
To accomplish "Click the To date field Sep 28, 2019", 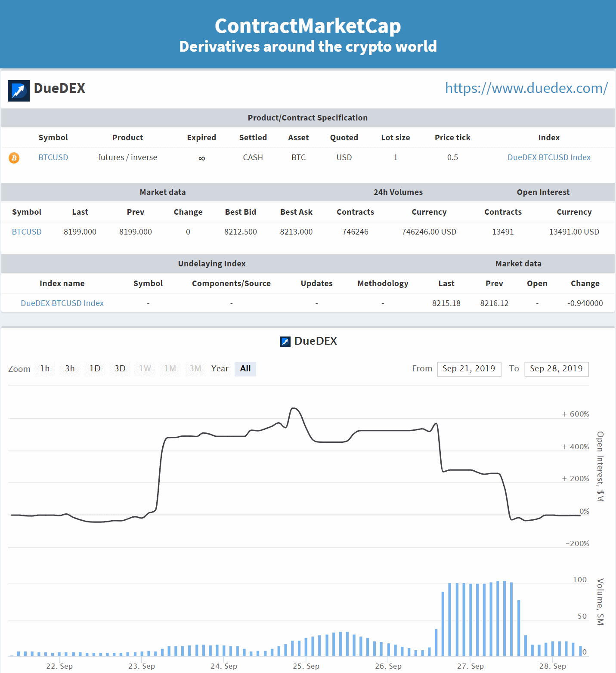I will tap(557, 369).
